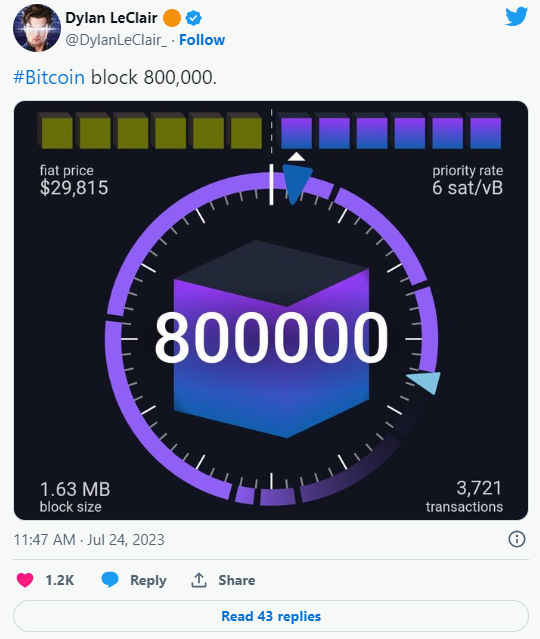Open the Dylan LeClair display name
The width and height of the screenshot is (540, 639).
(111, 18)
